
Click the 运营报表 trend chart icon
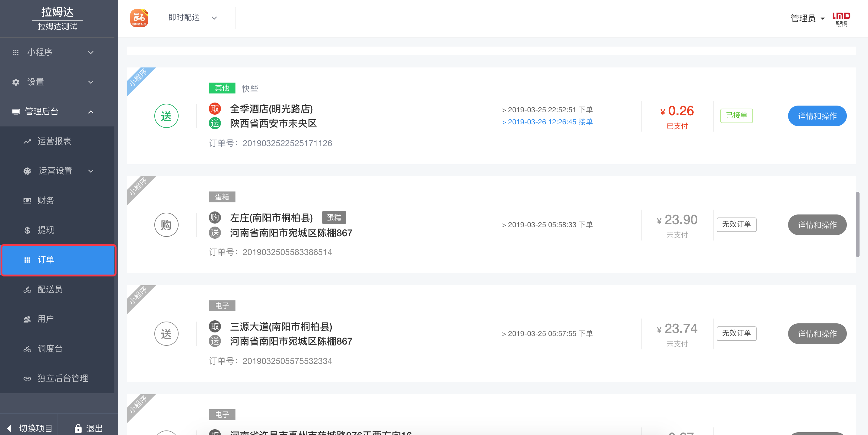27,141
